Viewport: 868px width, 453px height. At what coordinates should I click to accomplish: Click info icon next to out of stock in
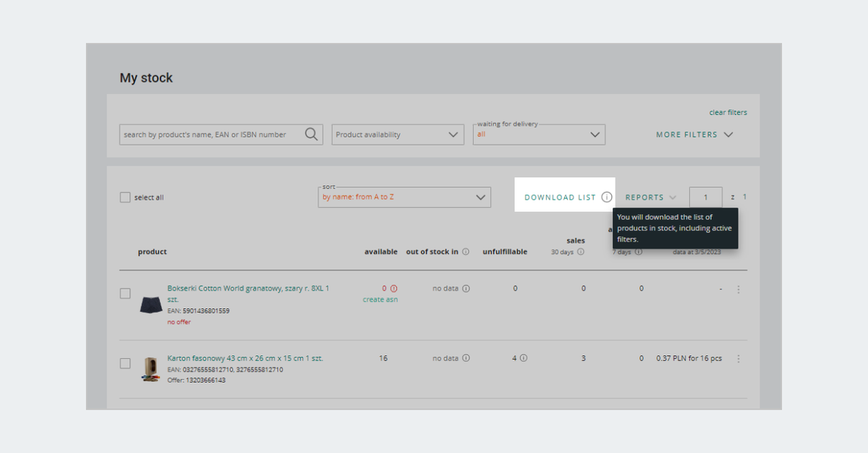[x=466, y=252]
